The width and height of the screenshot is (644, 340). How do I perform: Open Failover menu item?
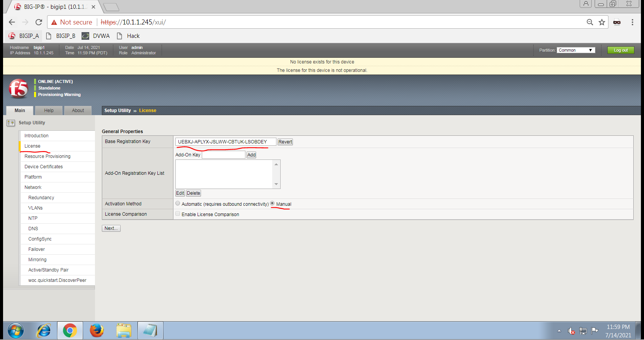pyautogui.click(x=57, y=249)
